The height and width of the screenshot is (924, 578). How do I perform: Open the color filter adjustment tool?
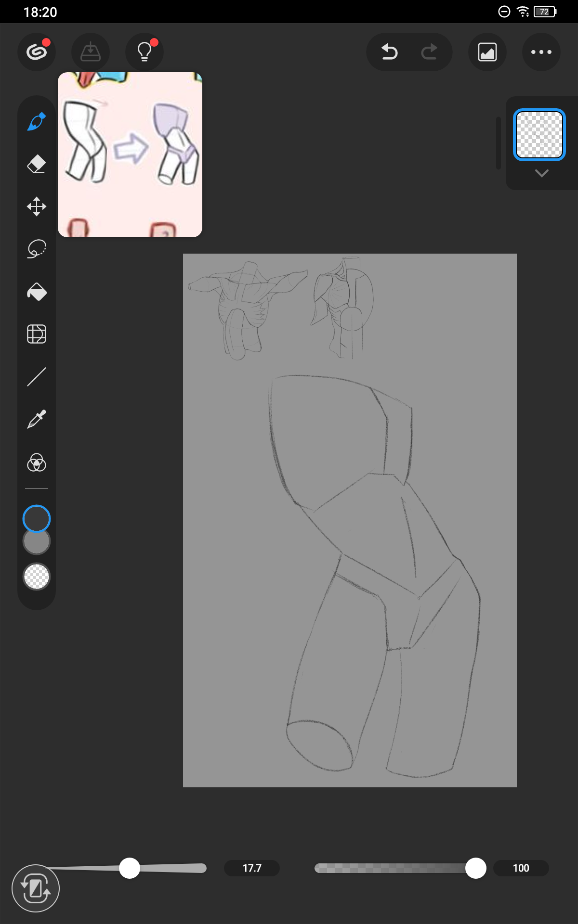tap(37, 462)
